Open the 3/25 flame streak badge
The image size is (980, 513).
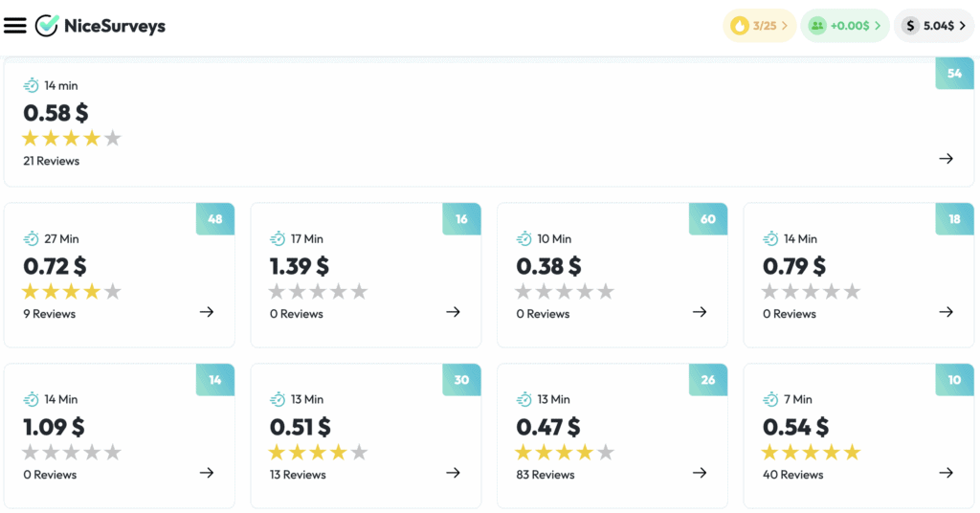pyautogui.click(x=759, y=26)
